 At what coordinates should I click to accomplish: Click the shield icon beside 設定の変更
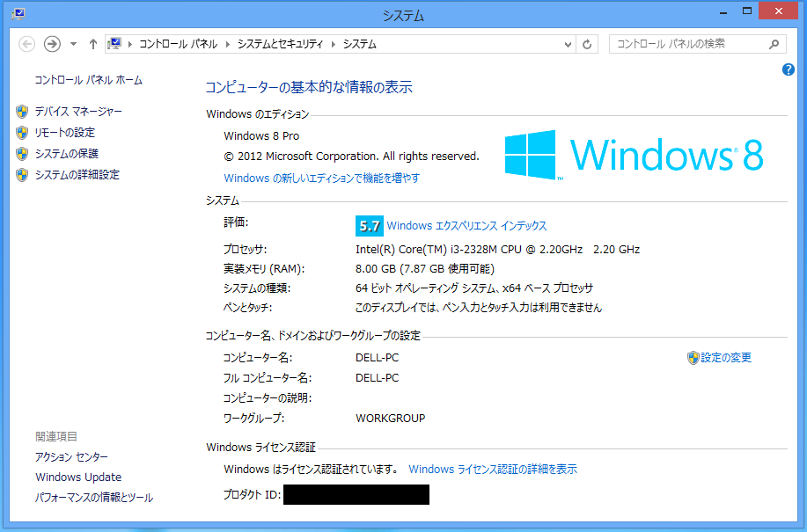click(693, 358)
